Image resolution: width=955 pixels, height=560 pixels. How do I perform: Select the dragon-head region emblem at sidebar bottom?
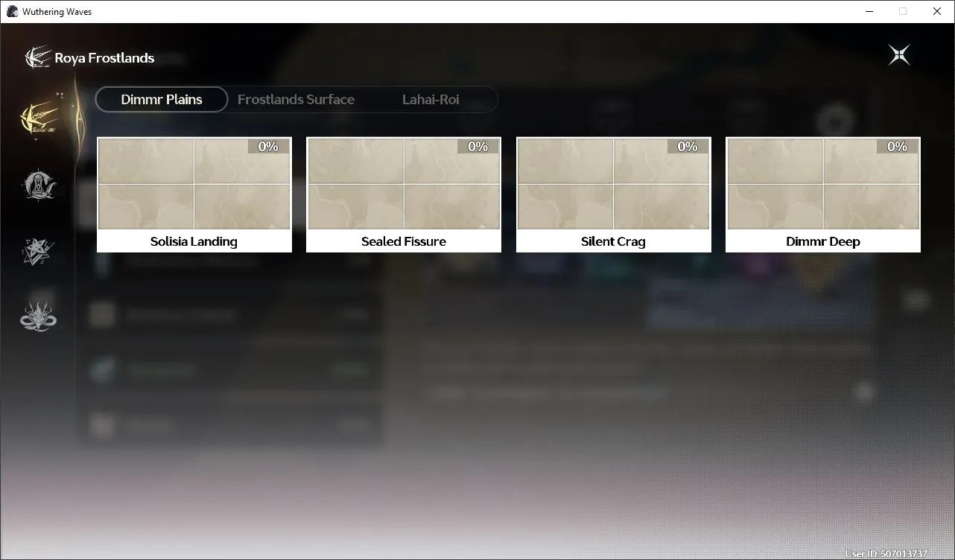pos(39,316)
